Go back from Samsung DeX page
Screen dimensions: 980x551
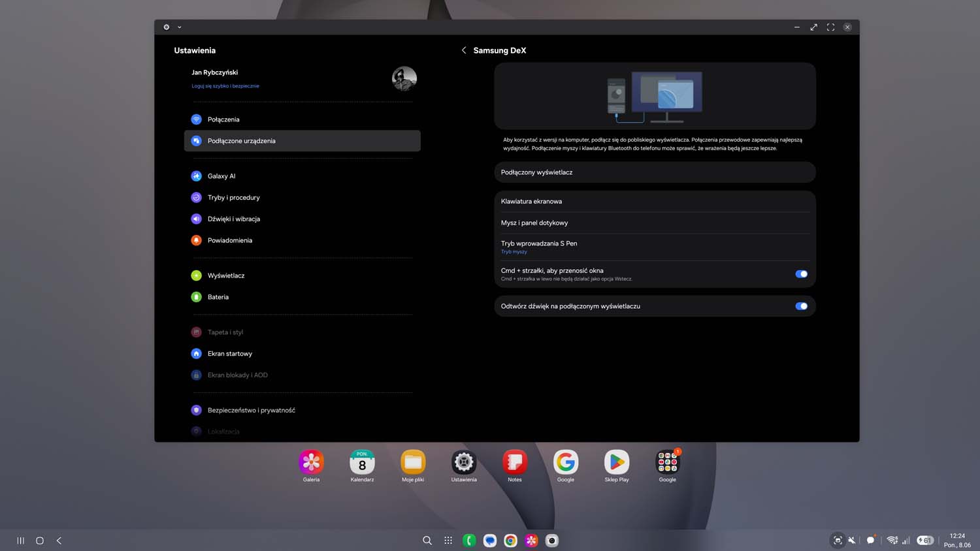click(x=464, y=50)
